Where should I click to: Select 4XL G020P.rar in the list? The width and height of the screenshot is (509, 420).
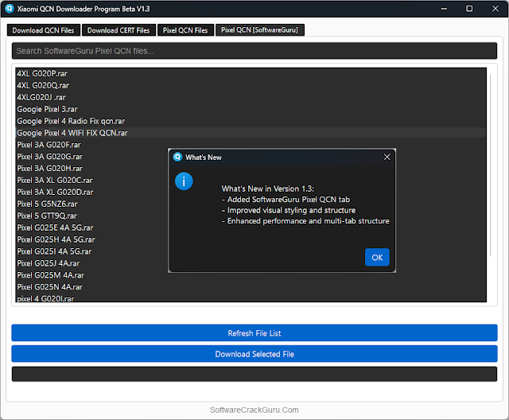pyautogui.click(x=251, y=74)
